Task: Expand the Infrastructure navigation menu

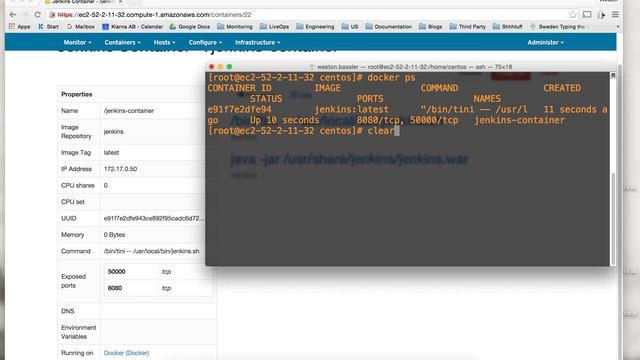Action: [x=257, y=42]
